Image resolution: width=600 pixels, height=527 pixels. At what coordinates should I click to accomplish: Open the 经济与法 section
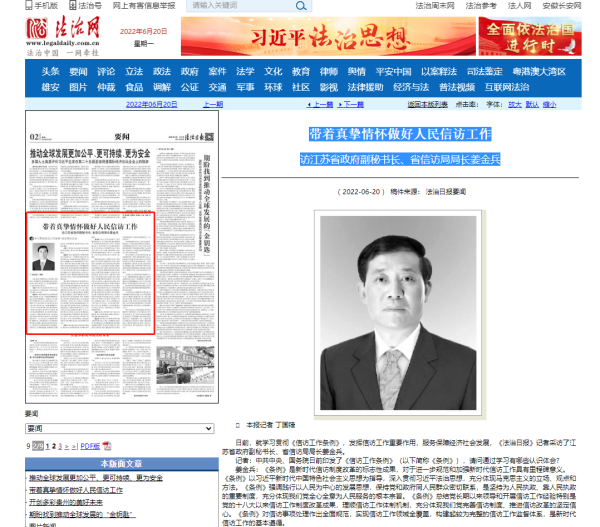(x=411, y=87)
